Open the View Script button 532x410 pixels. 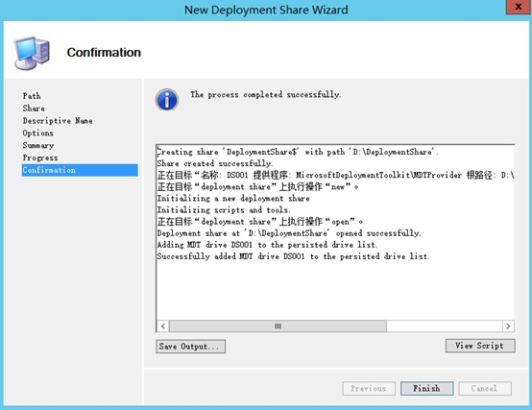tap(480, 346)
